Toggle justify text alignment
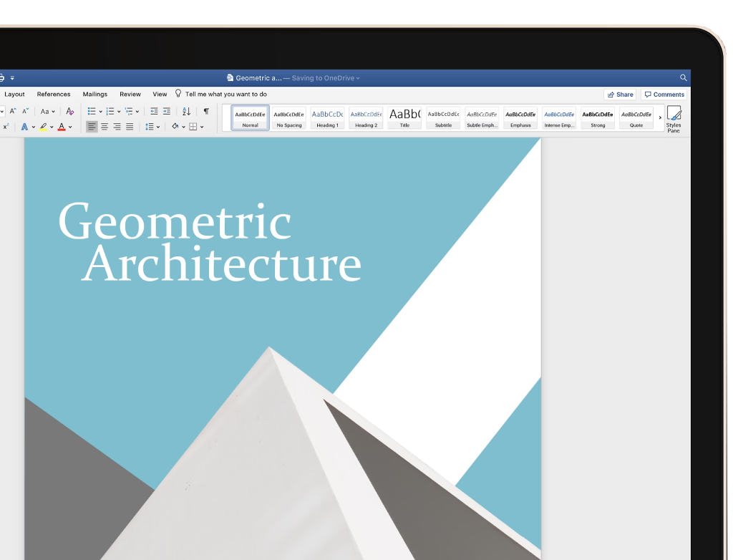 coord(130,127)
